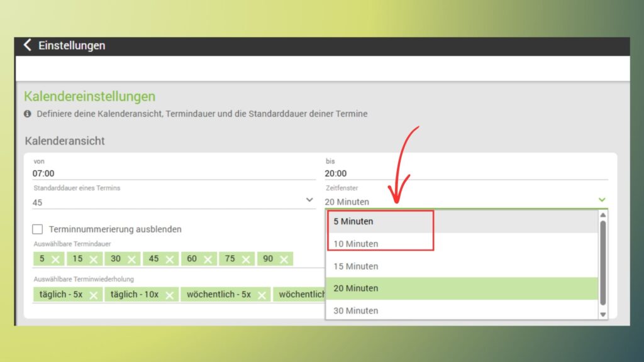
Task: Choose 30 Minuten time window
Action: (462, 310)
